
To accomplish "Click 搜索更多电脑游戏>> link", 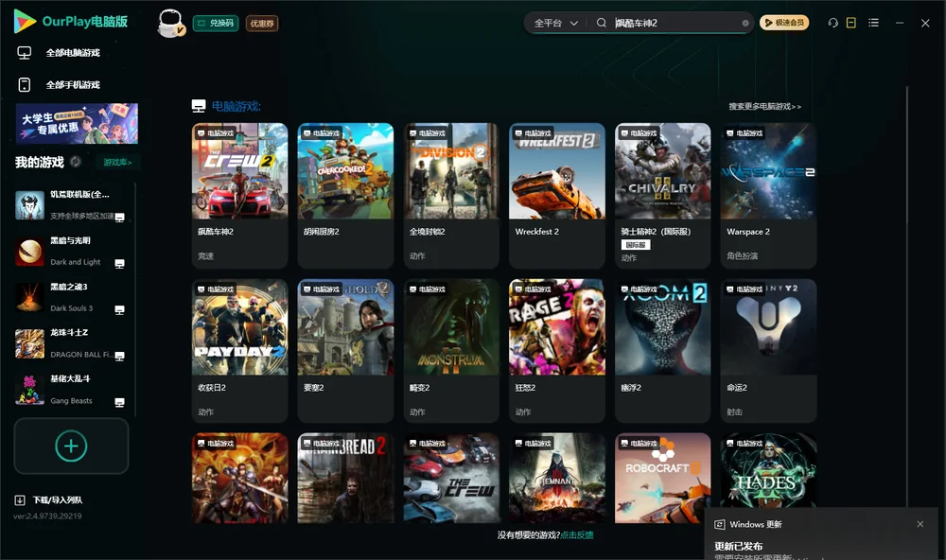I will pos(764,106).
